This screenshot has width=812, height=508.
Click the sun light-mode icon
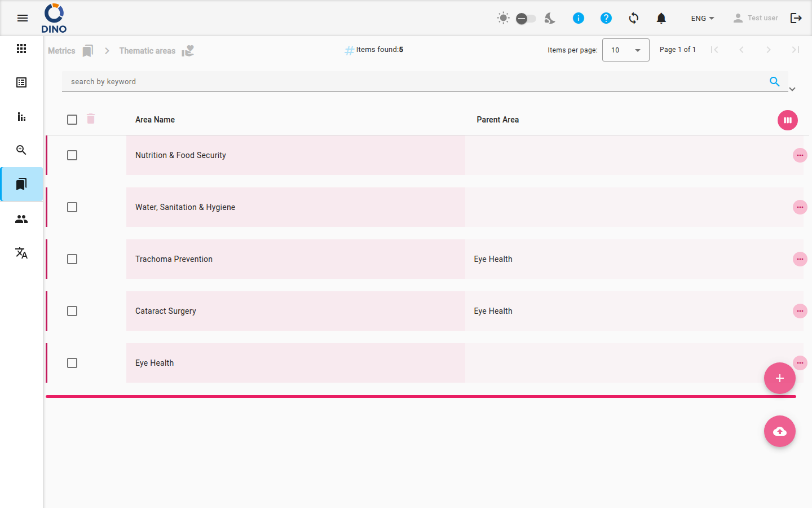pos(504,18)
